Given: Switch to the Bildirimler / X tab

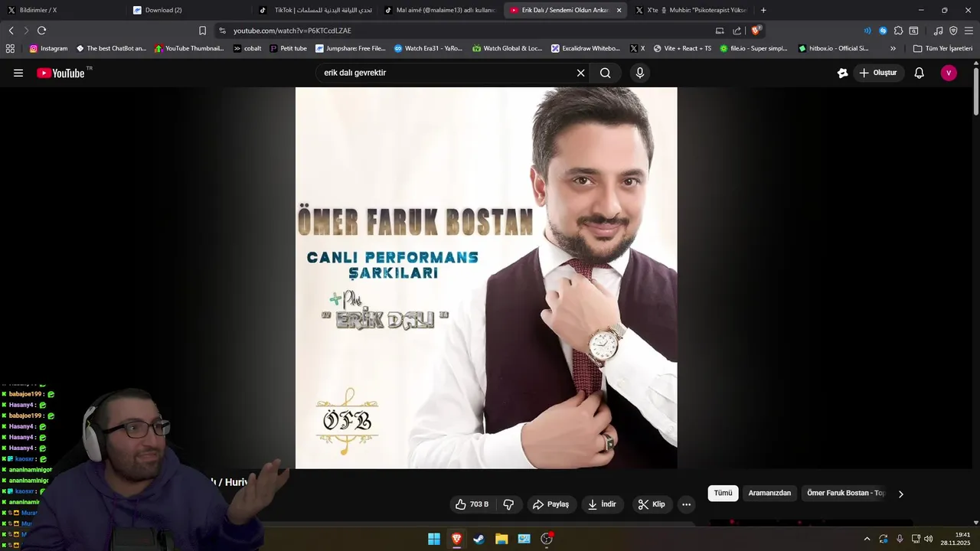Looking at the screenshot, I should [x=61, y=10].
